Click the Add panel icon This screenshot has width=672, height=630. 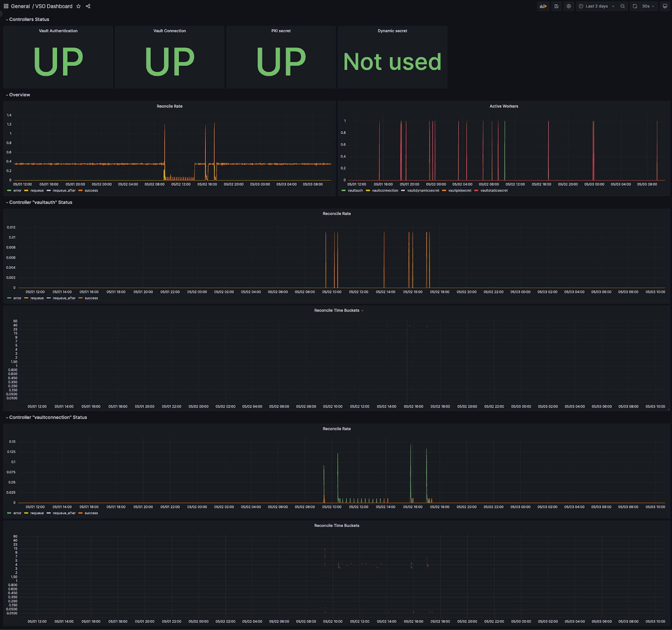(x=543, y=6)
